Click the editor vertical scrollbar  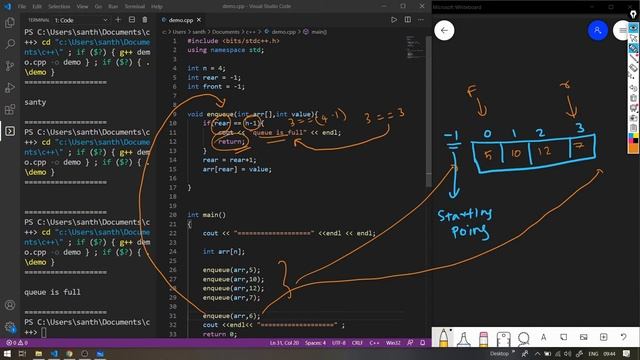click(x=428, y=110)
